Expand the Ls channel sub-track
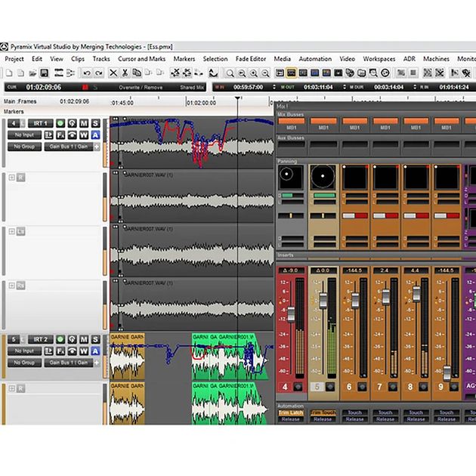The height and width of the screenshot is (476, 476). point(11,231)
